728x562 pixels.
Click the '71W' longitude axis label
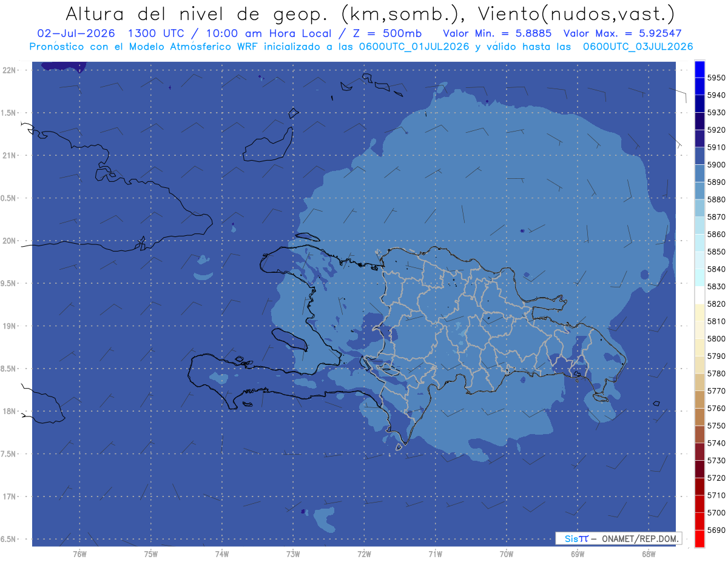[x=435, y=554]
